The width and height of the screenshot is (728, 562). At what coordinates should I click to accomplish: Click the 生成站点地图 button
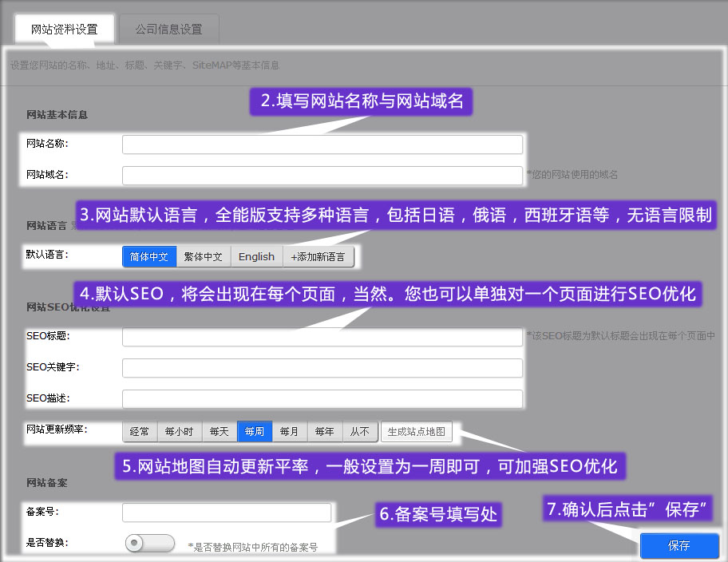(x=417, y=432)
